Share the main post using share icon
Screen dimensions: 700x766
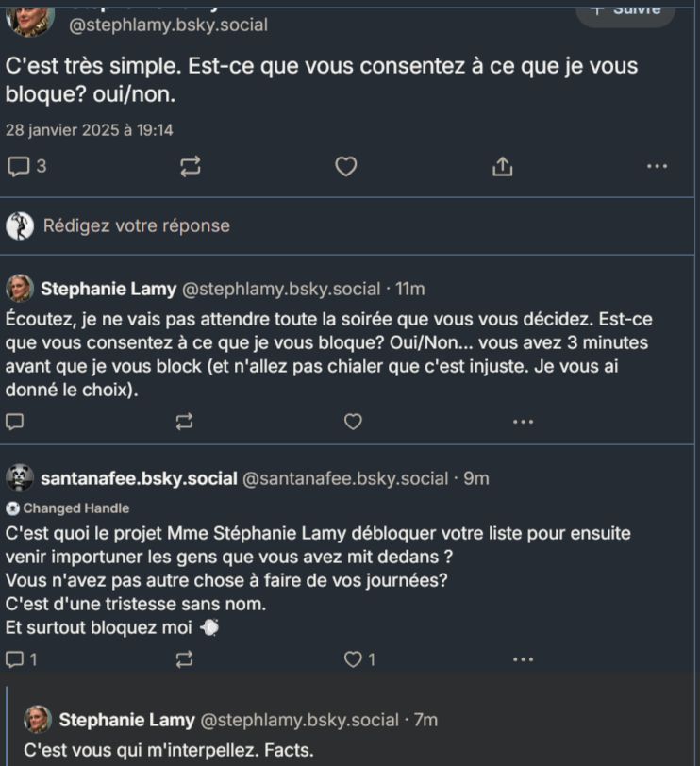(x=503, y=167)
